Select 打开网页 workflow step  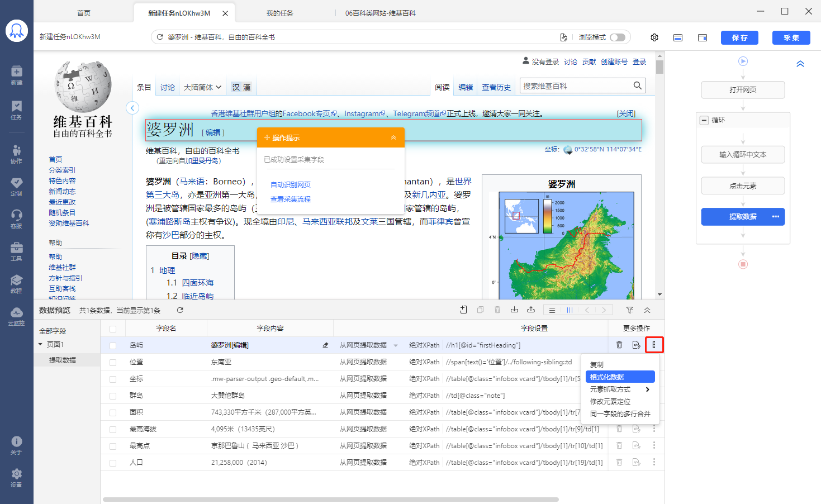[x=743, y=89]
